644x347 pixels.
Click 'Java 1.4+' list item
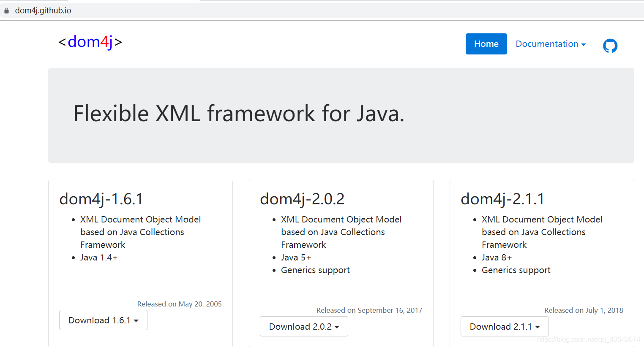99,258
